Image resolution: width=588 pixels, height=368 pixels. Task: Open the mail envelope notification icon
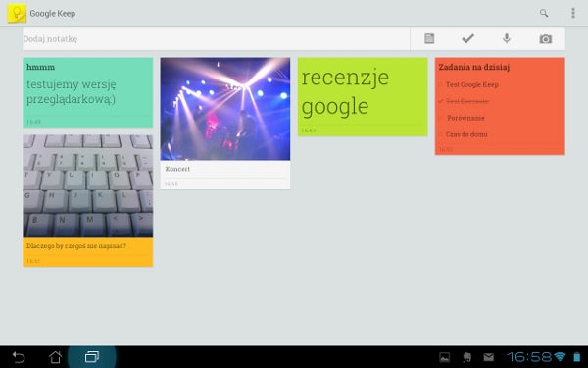click(489, 357)
